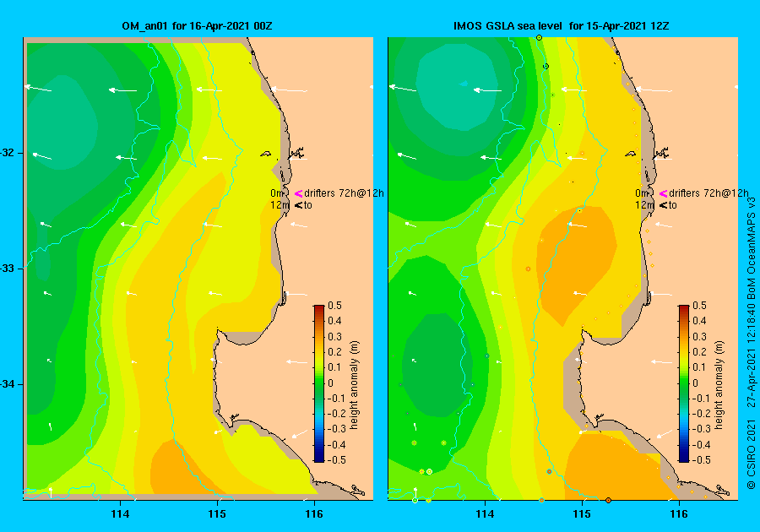The width and height of the screenshot is (760, 532).
Task: Click the orange circle marker on right map's bottom edge
Action: tap(608, 500)
